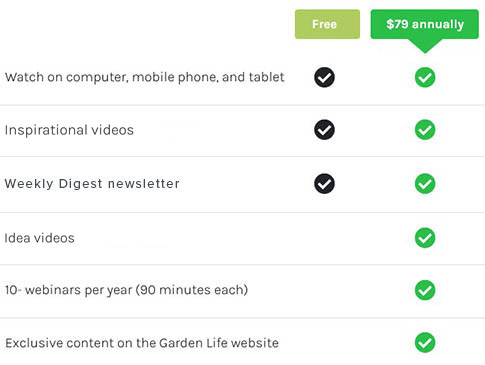Viewport: 485px width, 365px height.
Task: Click the 10- webinars per year text
Action: (x=126, y=290)
